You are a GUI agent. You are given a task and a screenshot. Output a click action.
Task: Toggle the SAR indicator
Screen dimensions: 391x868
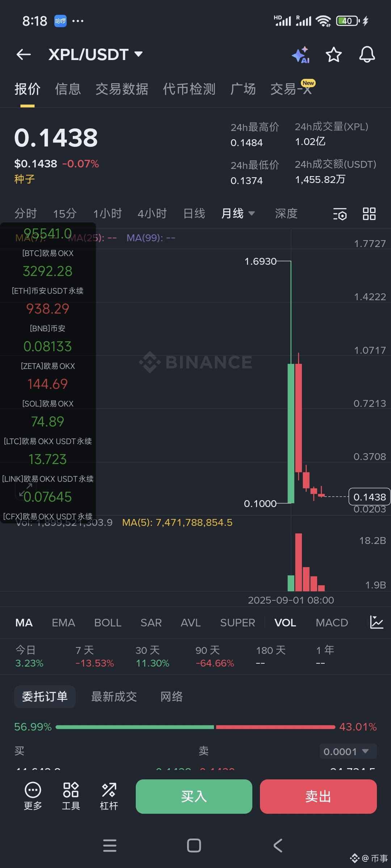[x=151, y=622]
